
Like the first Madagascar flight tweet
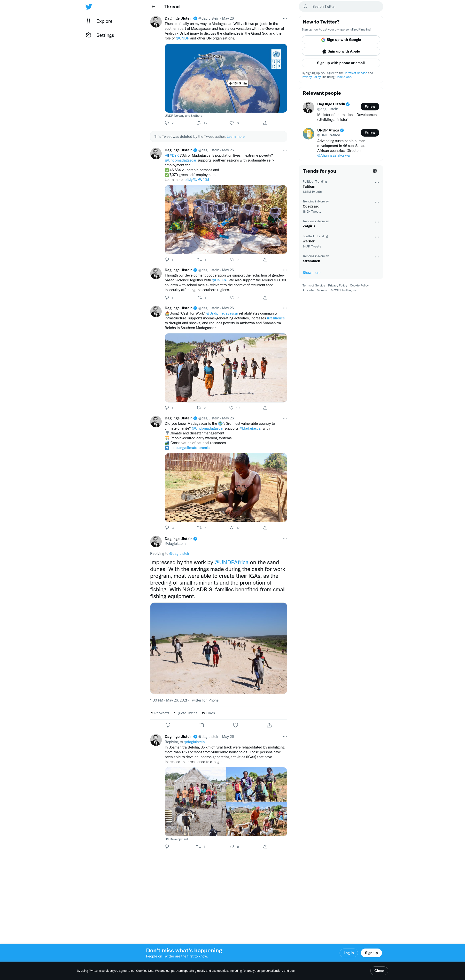pyautogui.click(x=231, y=123)
